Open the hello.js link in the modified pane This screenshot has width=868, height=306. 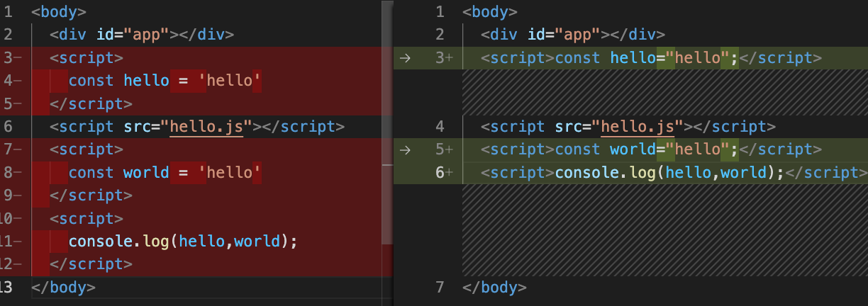coord(637,127)
